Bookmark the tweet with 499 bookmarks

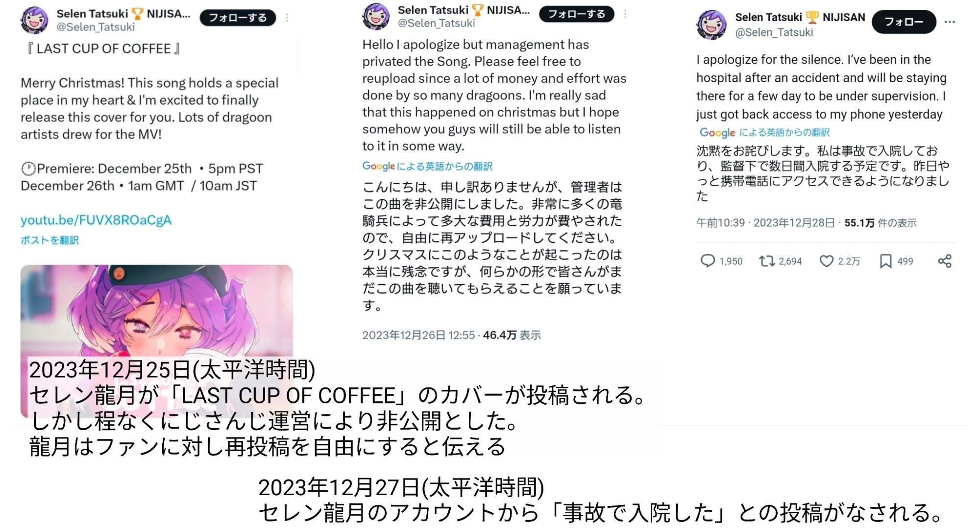pyautogui.click(x=885, y=261)
